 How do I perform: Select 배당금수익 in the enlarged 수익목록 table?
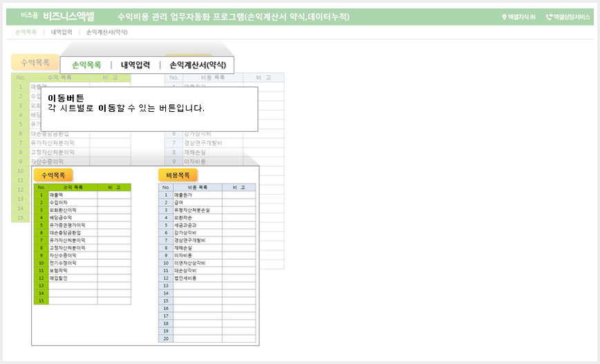(x=73, y=218)
